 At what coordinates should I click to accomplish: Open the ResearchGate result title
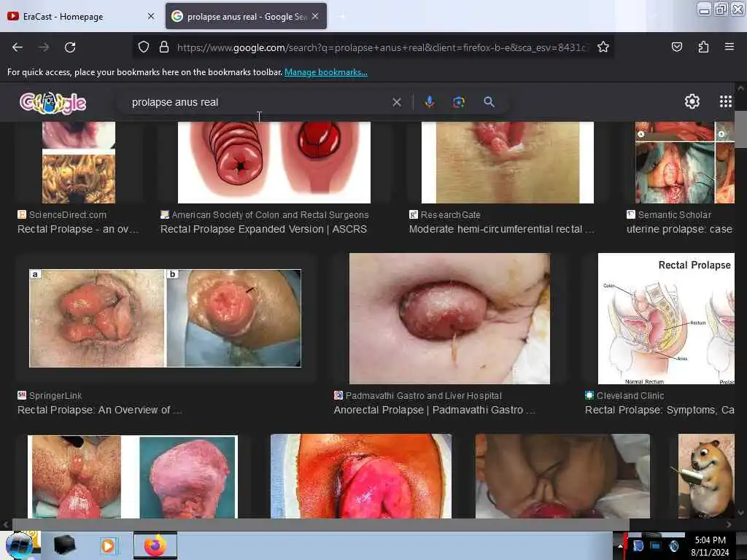501,229
